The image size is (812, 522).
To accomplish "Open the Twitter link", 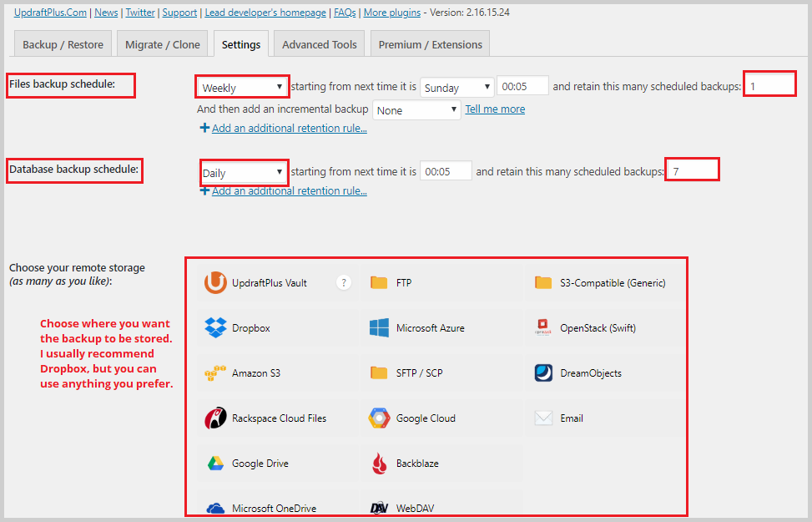I will click(140, 13).
